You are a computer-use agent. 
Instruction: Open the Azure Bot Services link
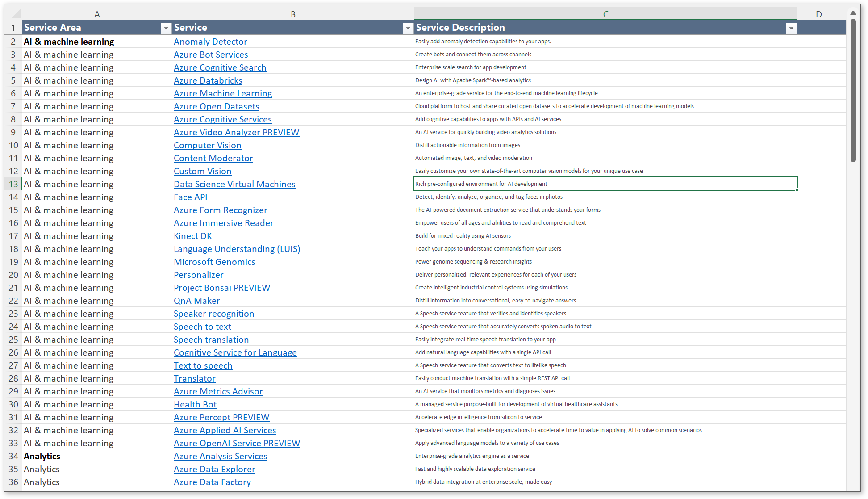pos(211,55)
